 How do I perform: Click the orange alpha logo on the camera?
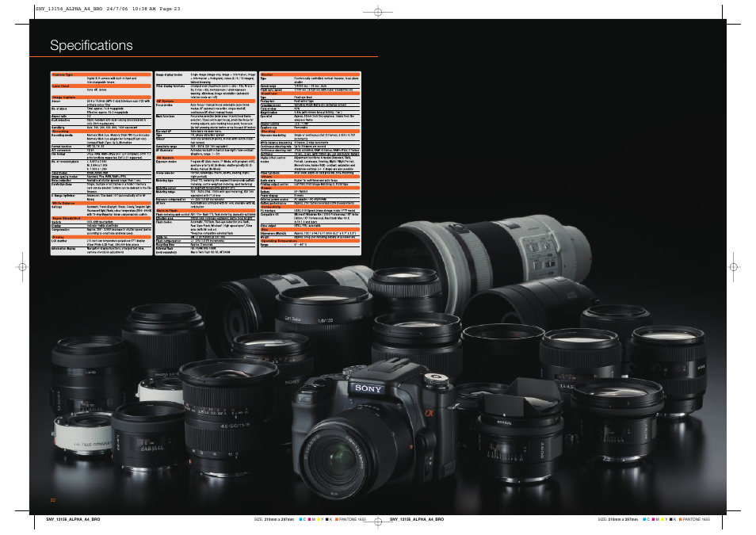pos(429,412)
